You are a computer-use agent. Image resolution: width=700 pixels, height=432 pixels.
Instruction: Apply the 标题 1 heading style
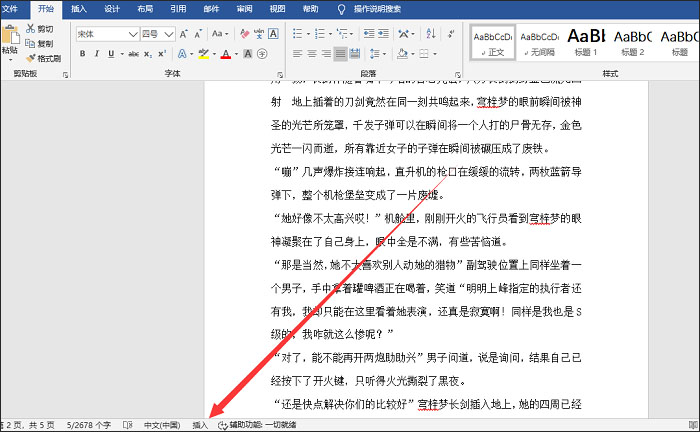[584, 40]
